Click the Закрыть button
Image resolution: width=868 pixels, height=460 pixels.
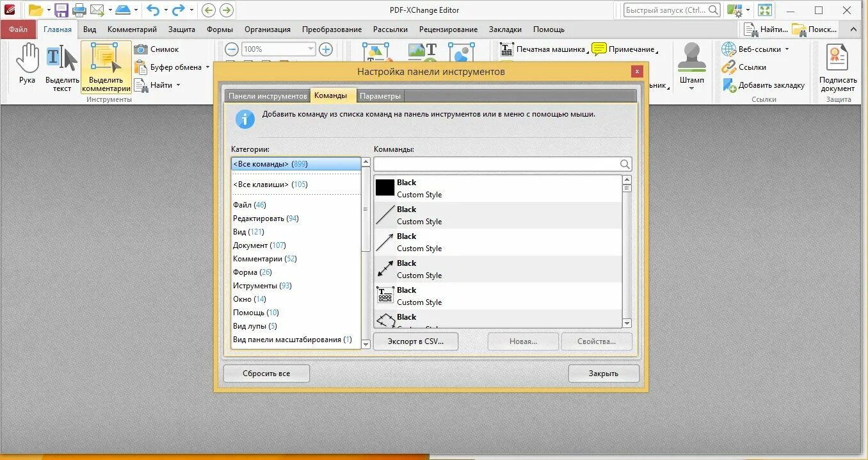click(604, 374)
